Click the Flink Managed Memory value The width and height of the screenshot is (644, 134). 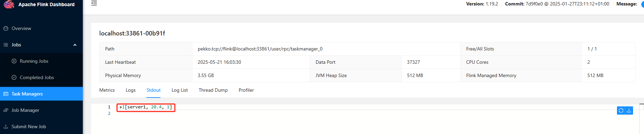[x=595, y=75]
